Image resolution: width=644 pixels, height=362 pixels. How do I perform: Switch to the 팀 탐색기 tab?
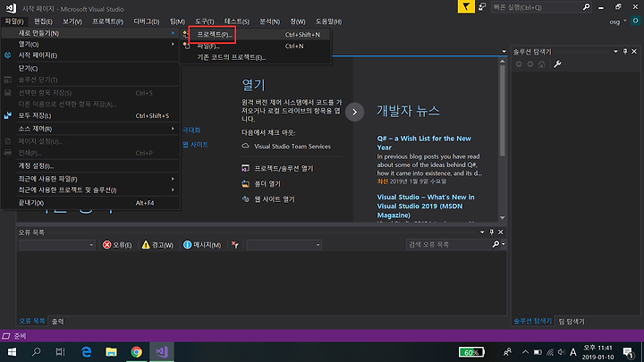tap(572, 322)
